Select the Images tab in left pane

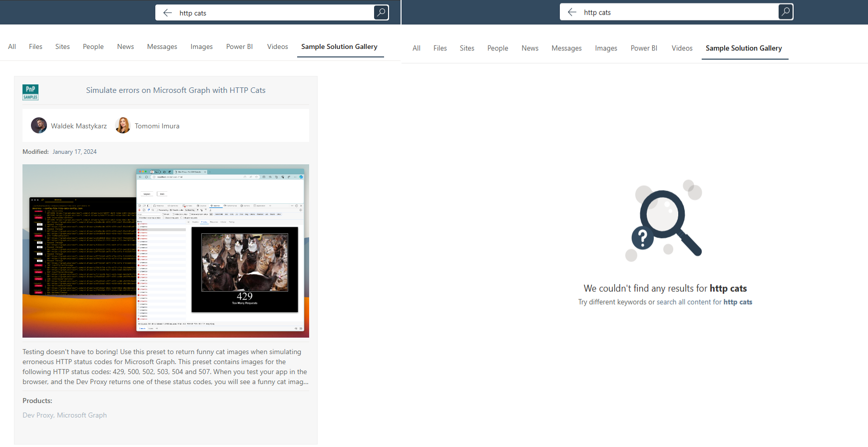tap(202, 46)
